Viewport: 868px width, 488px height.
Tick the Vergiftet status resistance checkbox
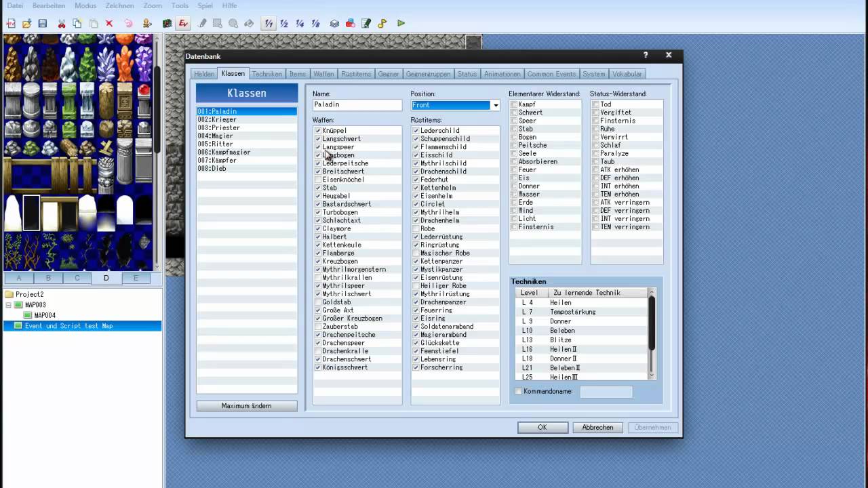[595, 113]
